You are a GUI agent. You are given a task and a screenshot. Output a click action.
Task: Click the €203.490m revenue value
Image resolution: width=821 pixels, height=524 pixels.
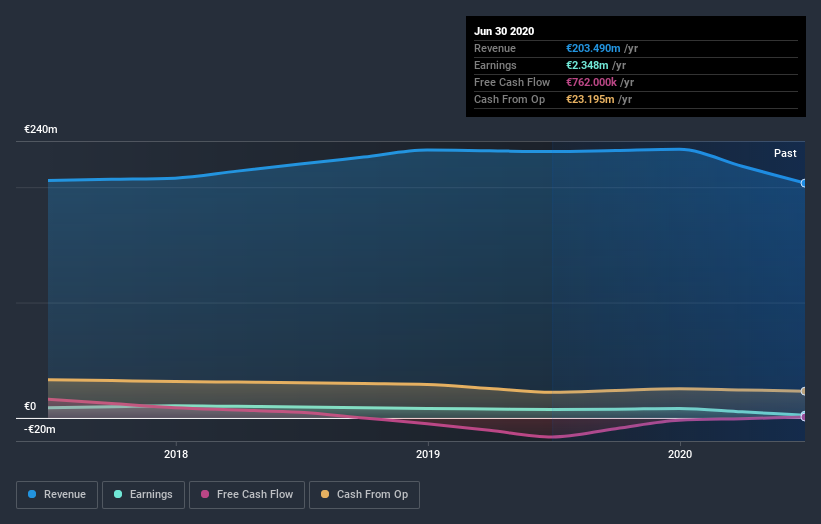pos(593,48)
